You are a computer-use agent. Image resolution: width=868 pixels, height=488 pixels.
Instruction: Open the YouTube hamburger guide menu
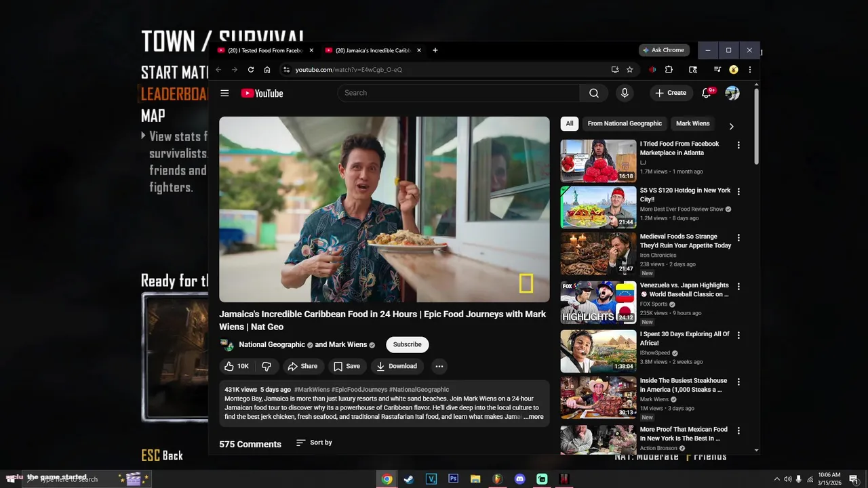coord(224,94)
